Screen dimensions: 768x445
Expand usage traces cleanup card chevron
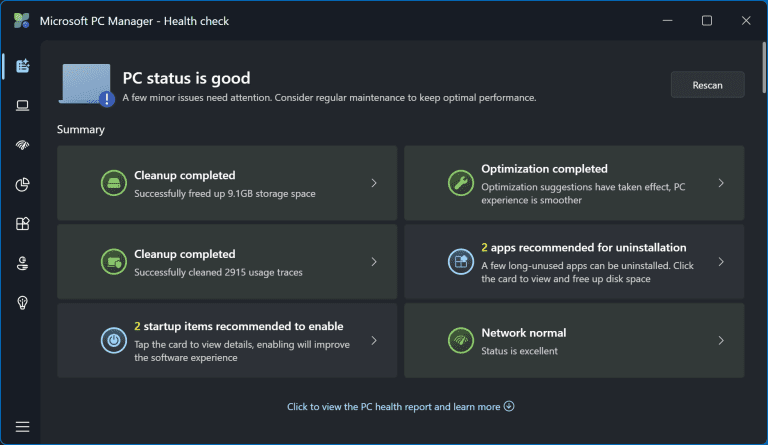374,262
